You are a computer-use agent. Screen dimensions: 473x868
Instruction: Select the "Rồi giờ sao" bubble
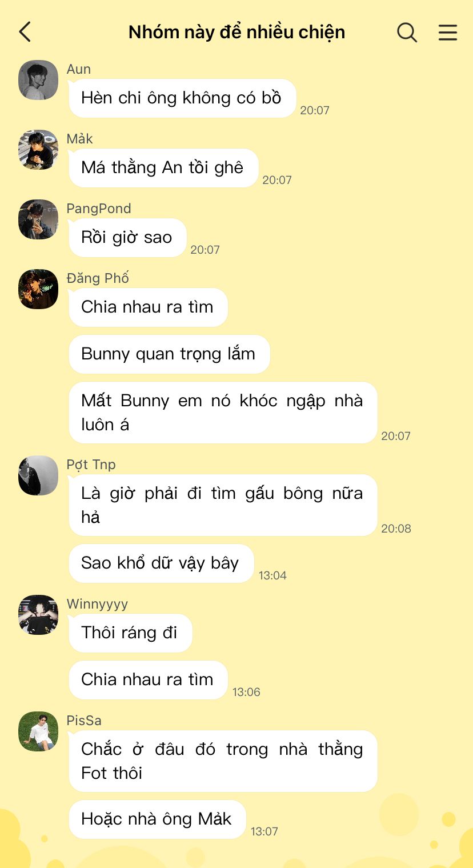tap(127, 238)
